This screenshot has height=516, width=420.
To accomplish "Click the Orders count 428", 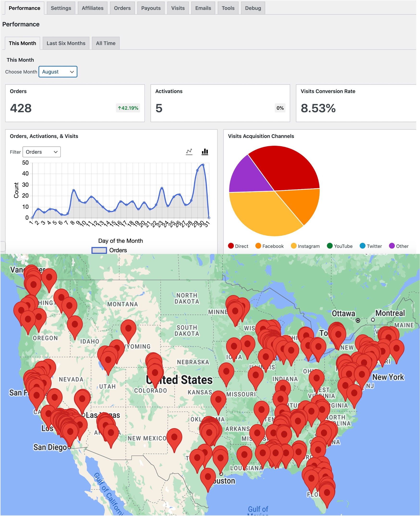I will [x=21, y=108].
